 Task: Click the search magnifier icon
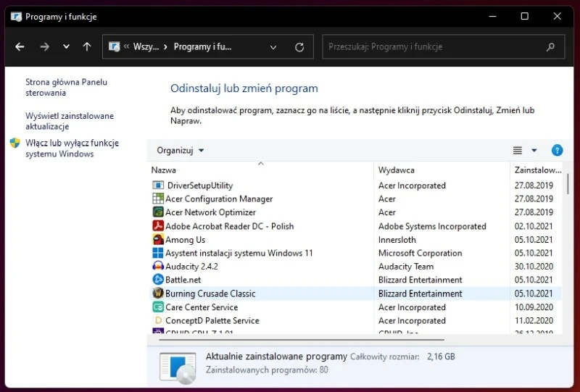550,46
